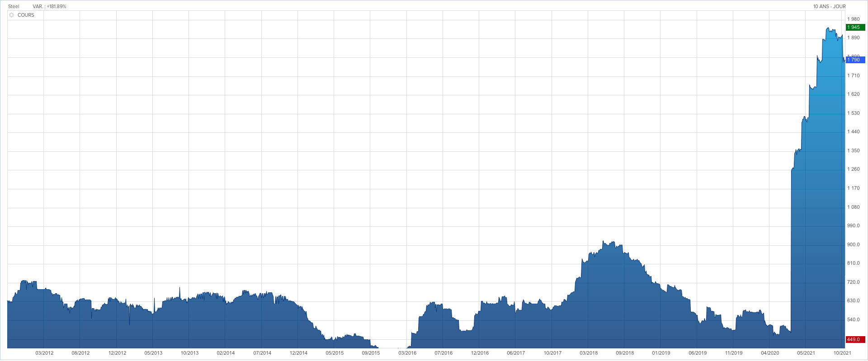The height and width of the screenshot is (361, 868).
Task: Select the 03/2012 date on time axis
Action: click(44, 353)
